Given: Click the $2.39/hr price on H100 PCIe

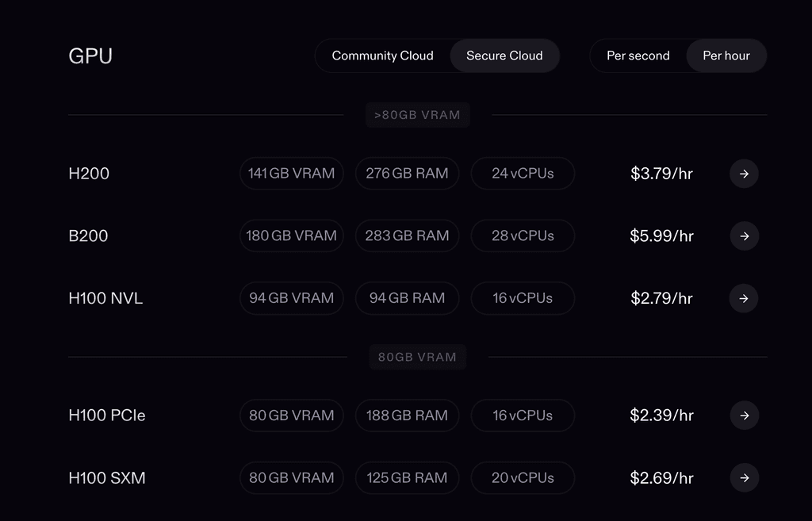Looking at the screenshot, I should click(x=661, y=416).
